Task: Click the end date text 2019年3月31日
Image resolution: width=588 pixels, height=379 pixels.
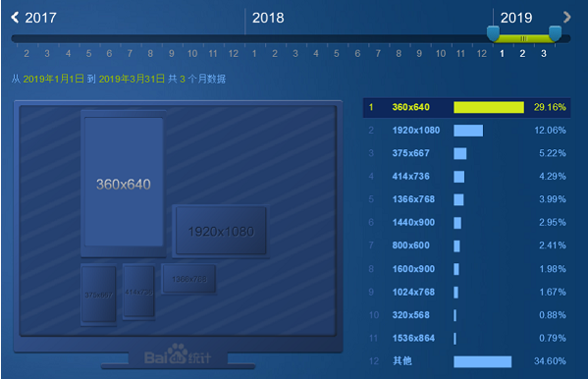Action: tap(132, 79)
